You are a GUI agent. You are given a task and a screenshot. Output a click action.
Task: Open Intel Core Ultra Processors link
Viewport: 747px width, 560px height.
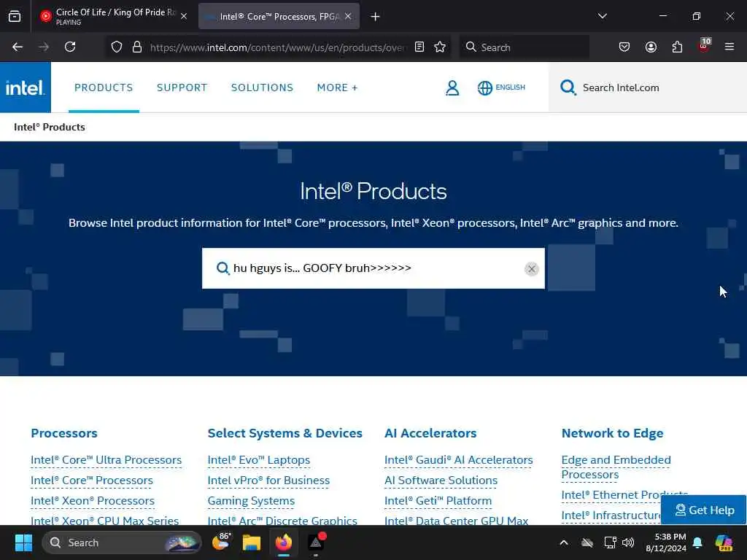click(107, 460)
